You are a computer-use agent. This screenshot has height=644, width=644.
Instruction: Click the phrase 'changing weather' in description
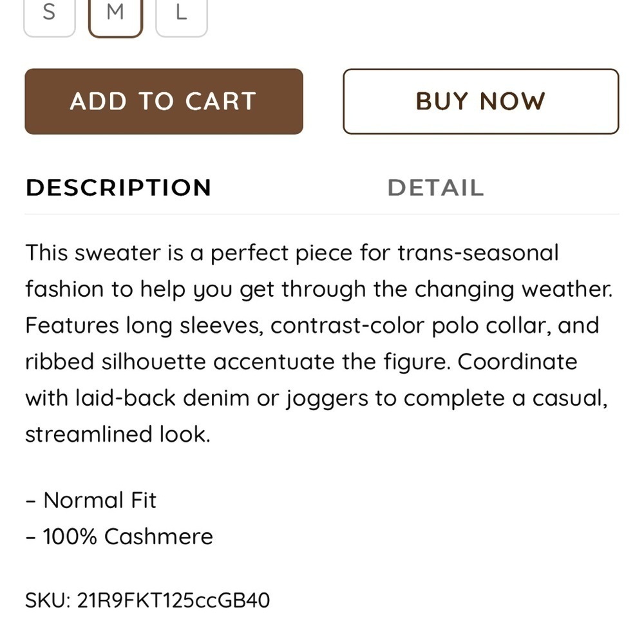click(513, 289)
